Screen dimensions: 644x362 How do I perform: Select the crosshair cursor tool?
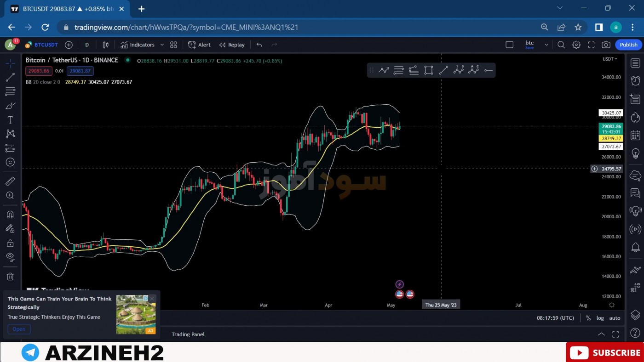coord(10,63)
